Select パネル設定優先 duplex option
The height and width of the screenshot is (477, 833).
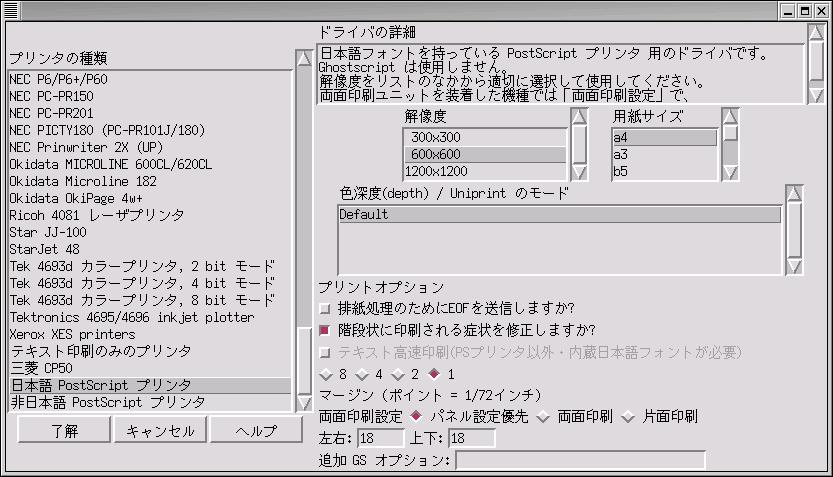416,416
